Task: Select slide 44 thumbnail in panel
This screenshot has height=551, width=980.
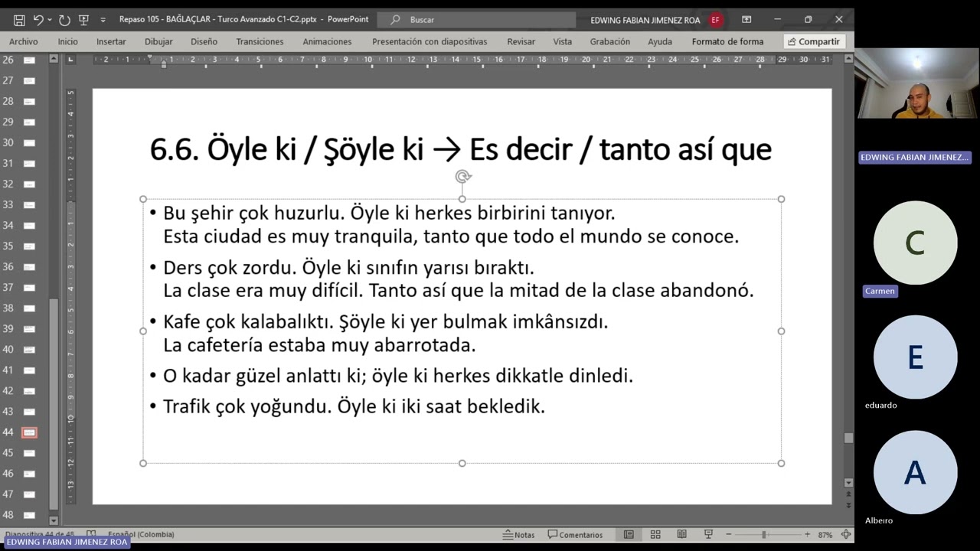Action: coord(29,432)
